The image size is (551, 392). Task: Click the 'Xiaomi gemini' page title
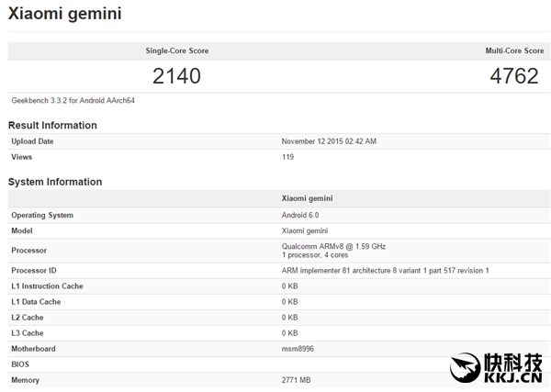tap(64, 14)
